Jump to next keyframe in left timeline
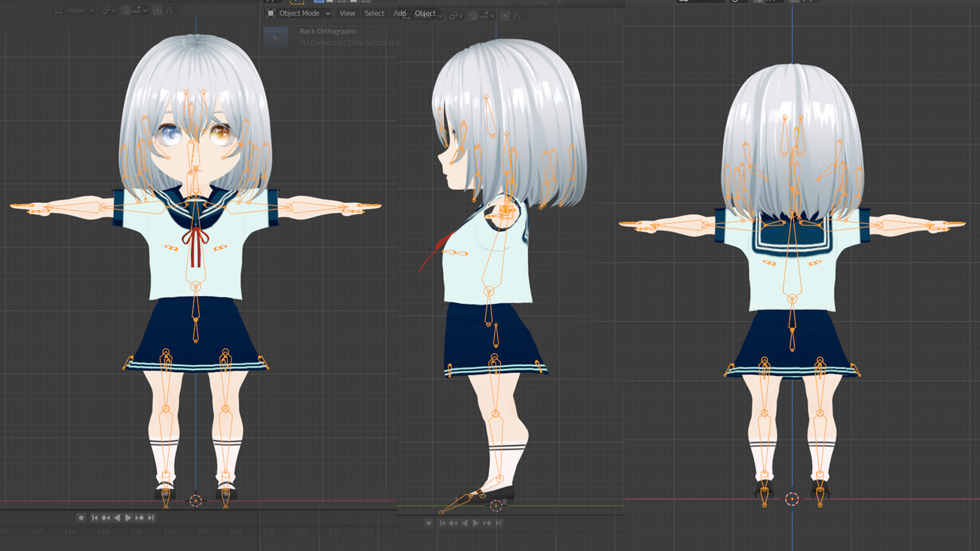This screenshot has height=551, width=980. click(x=139, y=518)
